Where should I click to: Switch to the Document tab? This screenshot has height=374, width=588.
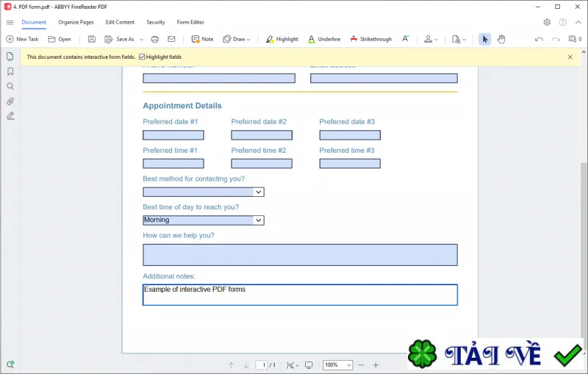point(34,22)
